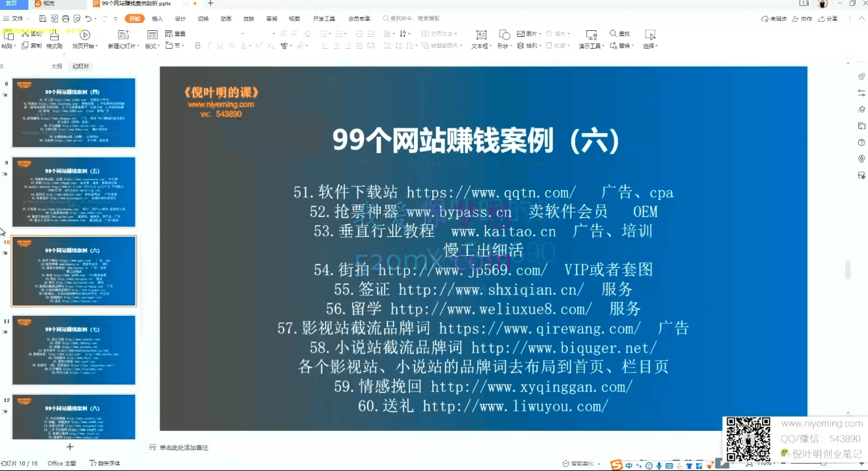The width and height of the screenshot is (868, 471).
Task: Toggle Underline formatting
Action: click(220, 45)
